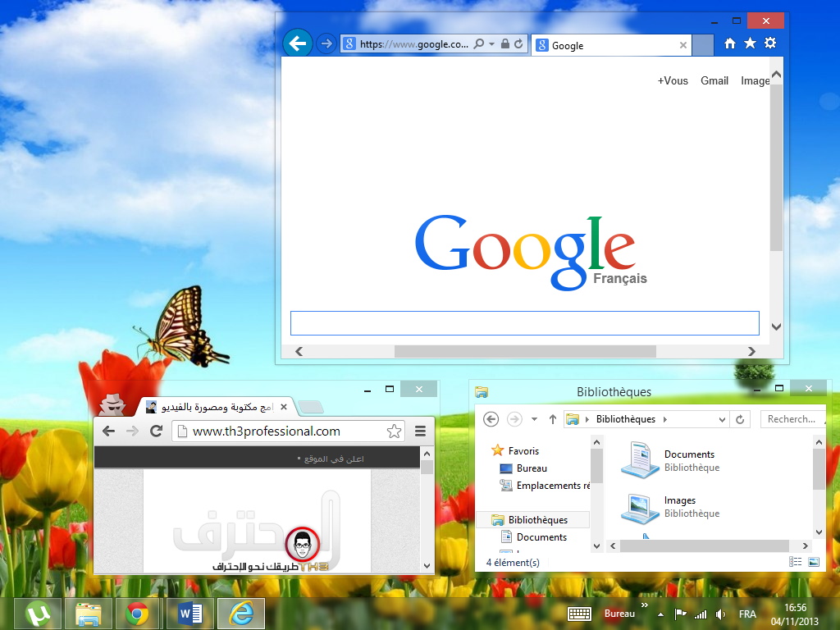The width and height of the screenshot is (840, 630).
Task: Bookmark the page with Chrome's star
Action: point(394,431)
